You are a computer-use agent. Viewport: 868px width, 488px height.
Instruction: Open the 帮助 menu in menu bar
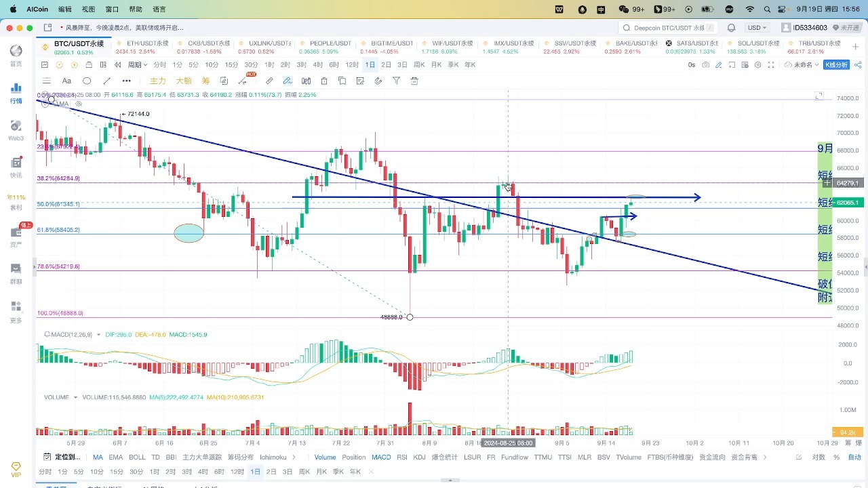coord(136,9)
